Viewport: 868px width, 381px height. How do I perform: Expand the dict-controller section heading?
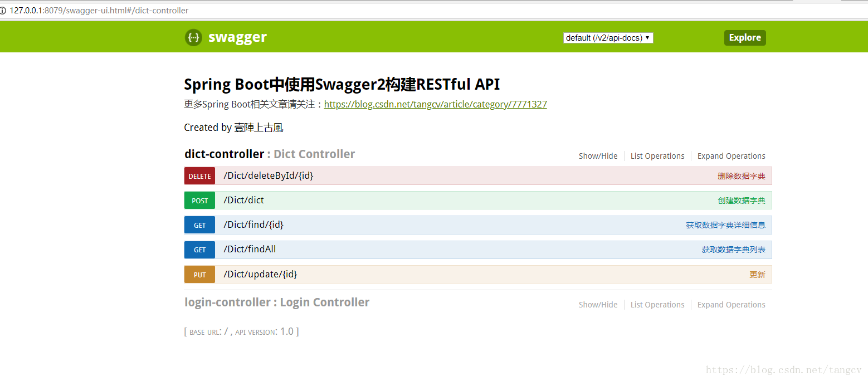[224, 154]
